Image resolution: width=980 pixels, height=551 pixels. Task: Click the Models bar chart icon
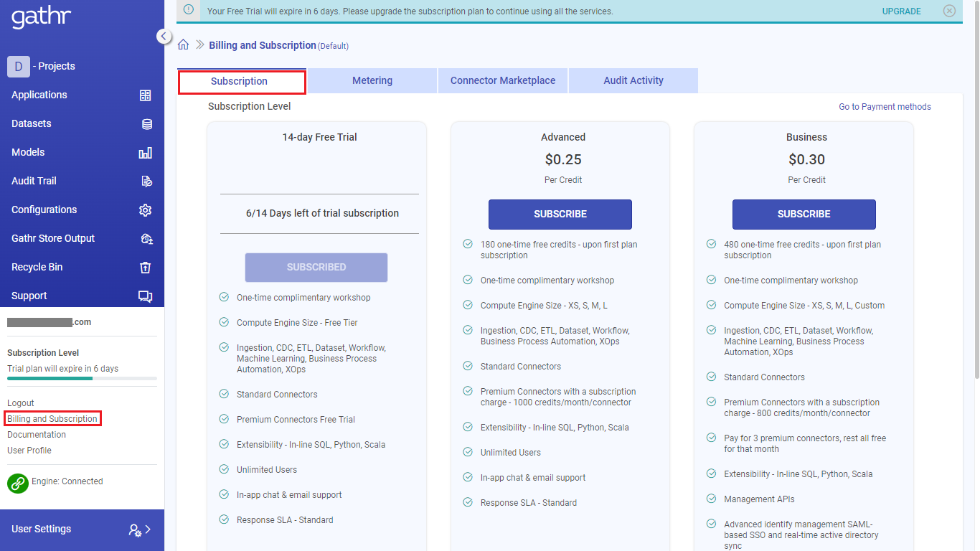coord(145,153)
